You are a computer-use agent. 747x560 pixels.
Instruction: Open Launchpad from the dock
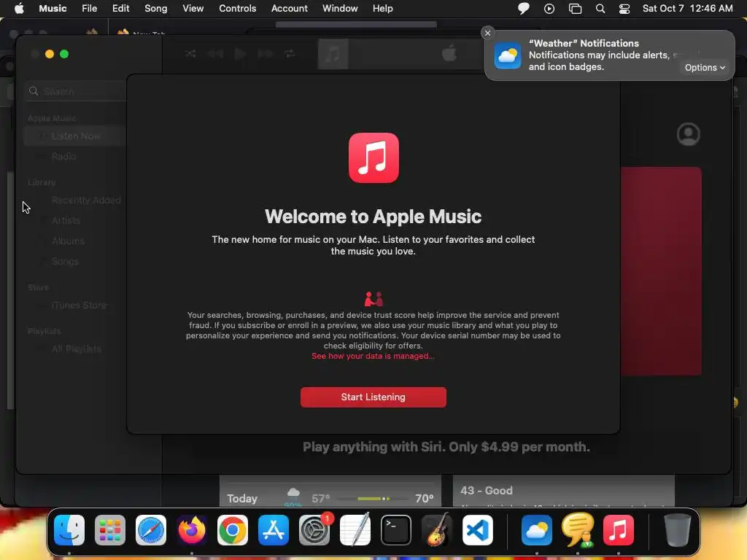pos(110,530)
